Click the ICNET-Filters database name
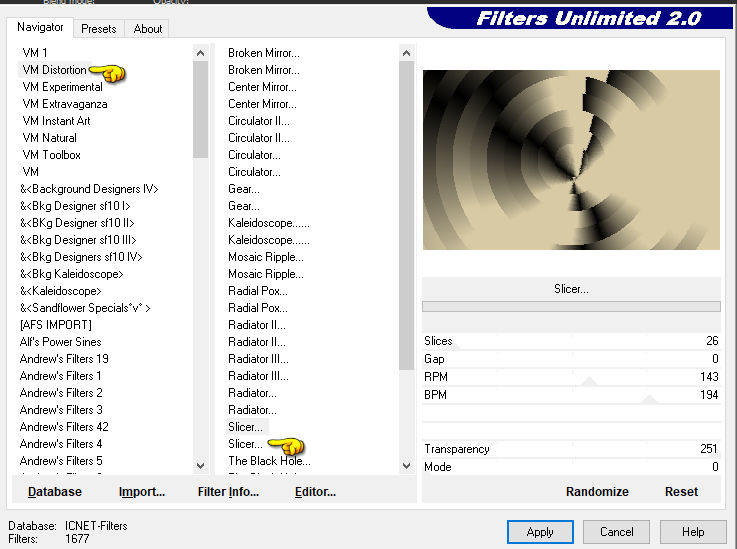 96,525
